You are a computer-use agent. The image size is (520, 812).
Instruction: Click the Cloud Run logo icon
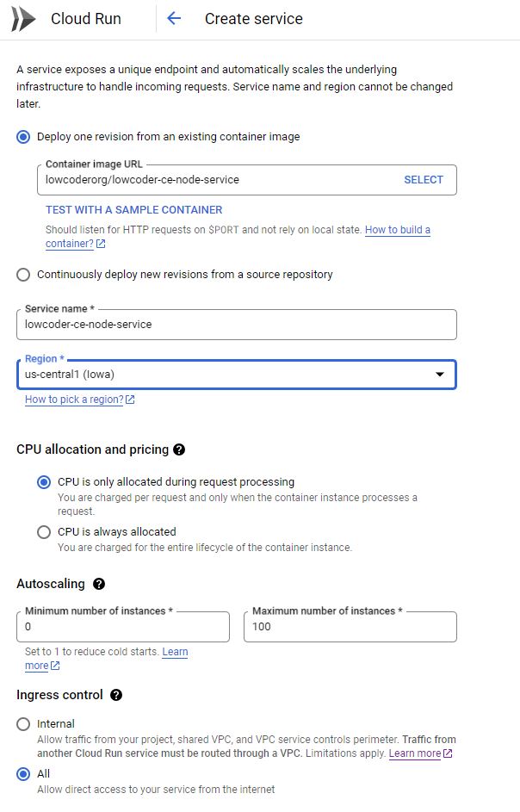click(x=24, y=19)
